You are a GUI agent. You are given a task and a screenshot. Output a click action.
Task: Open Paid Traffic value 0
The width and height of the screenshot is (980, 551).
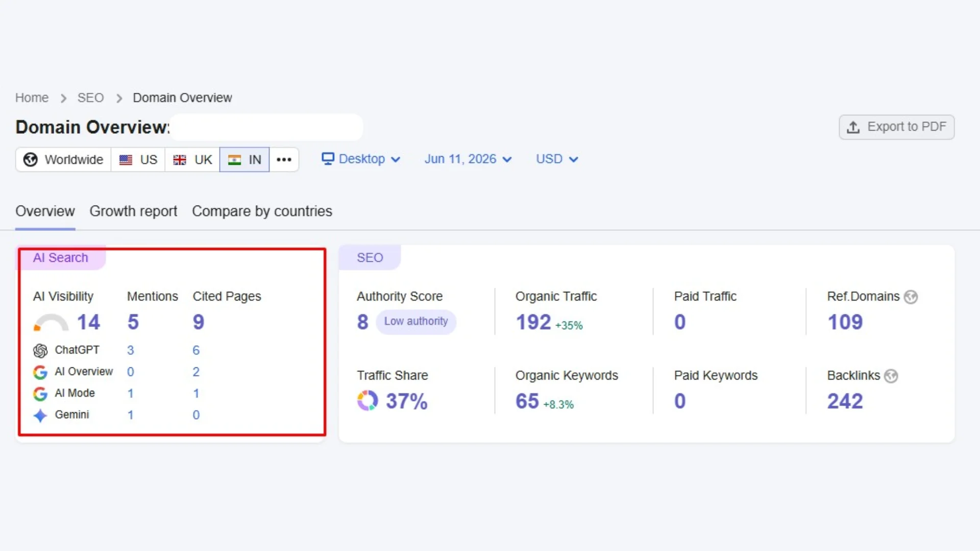click(x=680, y=322)
